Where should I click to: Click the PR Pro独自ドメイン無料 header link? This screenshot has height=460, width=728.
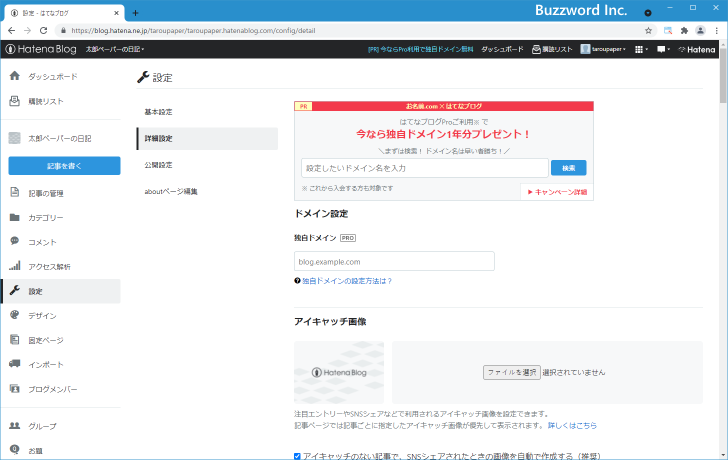click(x=421, y=49)
